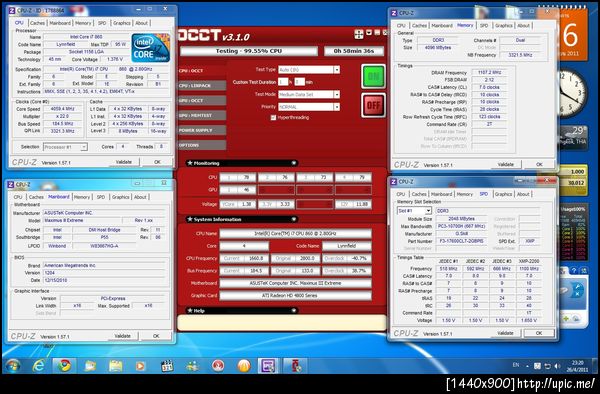Viewport: 600px width, 394px height.
Task: Open Windows Media Player taskbar icon
Action: click(140, 366)
